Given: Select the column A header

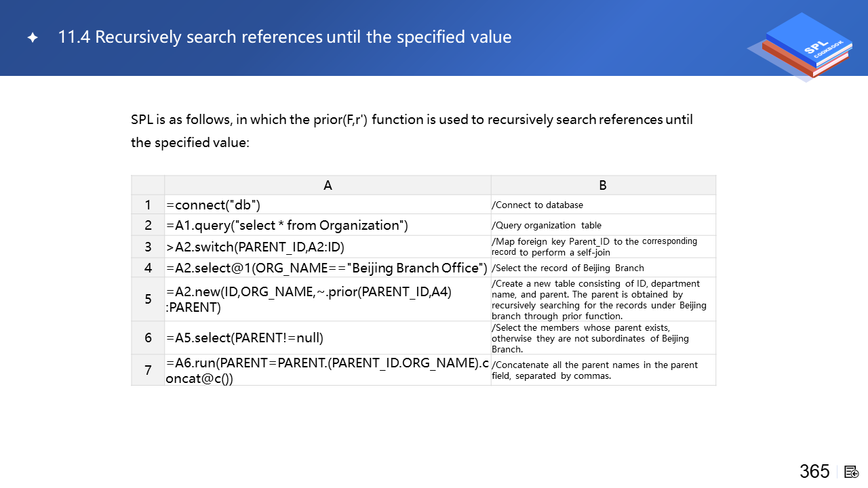Looking at the screenshot, I should tap(328, 185).
